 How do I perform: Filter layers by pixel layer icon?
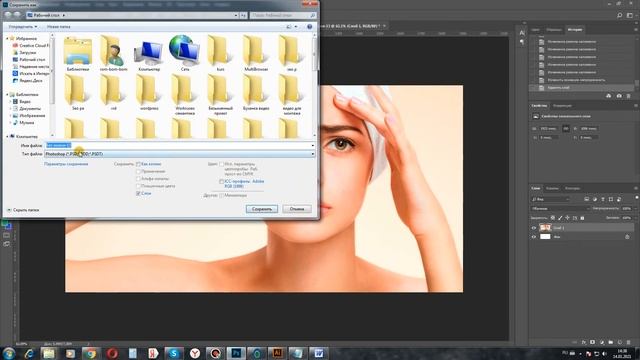pyautogui.click(x=587, y=199)
